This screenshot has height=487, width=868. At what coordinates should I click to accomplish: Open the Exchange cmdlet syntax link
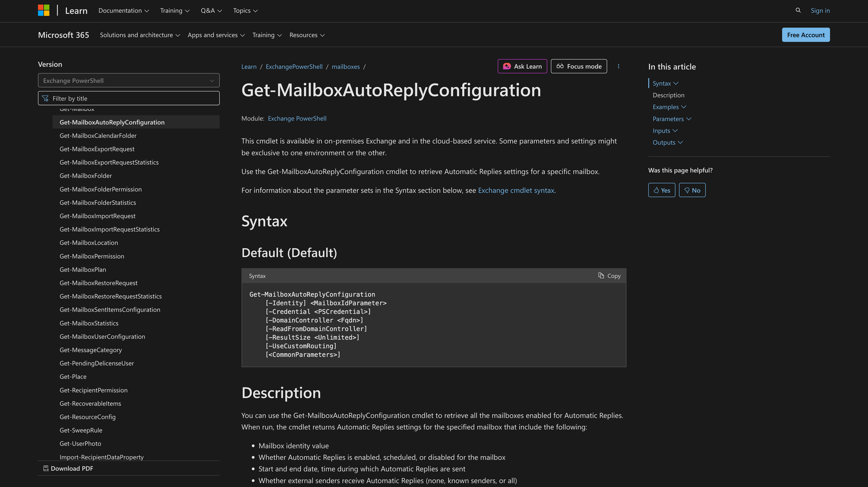point(516,190)
